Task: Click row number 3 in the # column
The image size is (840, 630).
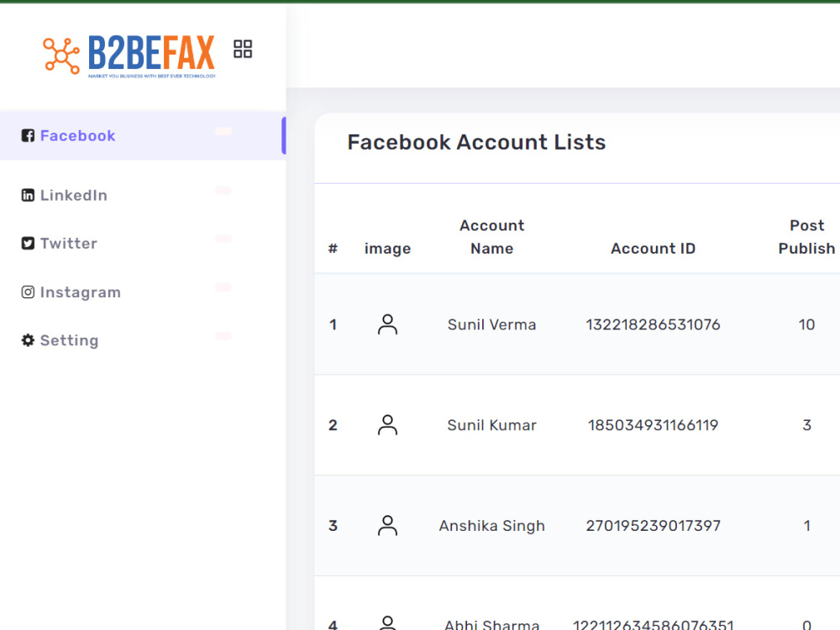Action: tap(333, 526)
